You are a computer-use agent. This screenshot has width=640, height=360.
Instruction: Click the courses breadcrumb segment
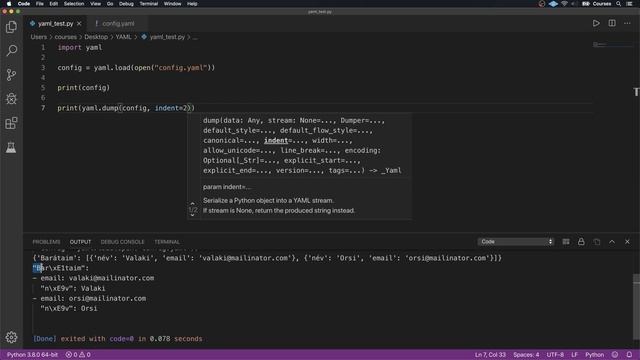pos(66,37)
